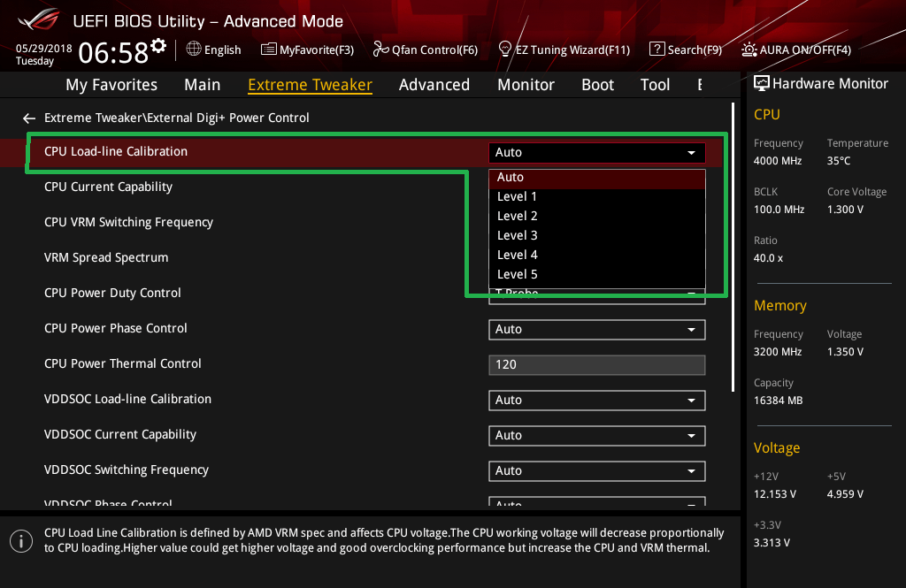Pick Level 2 load-line option
Viewport: 906px width, 588px height.
pyautogui.click(x=597, y=216)
